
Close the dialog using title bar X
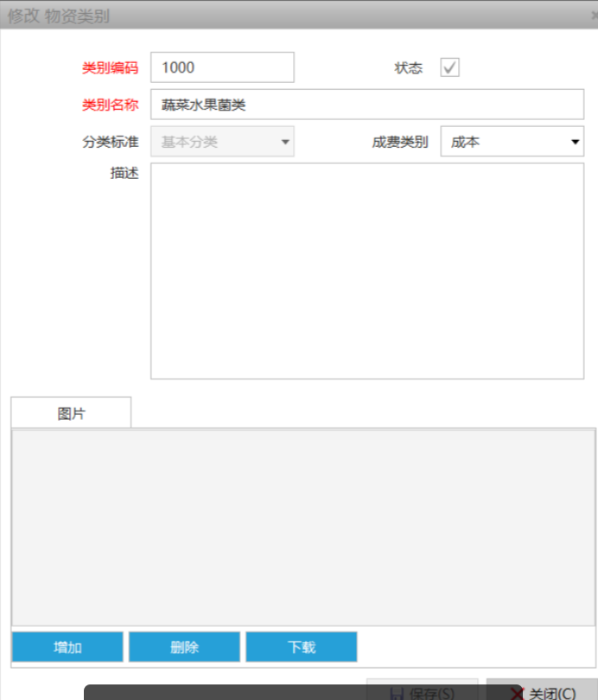pyautogui.click(x=594, y=16)
